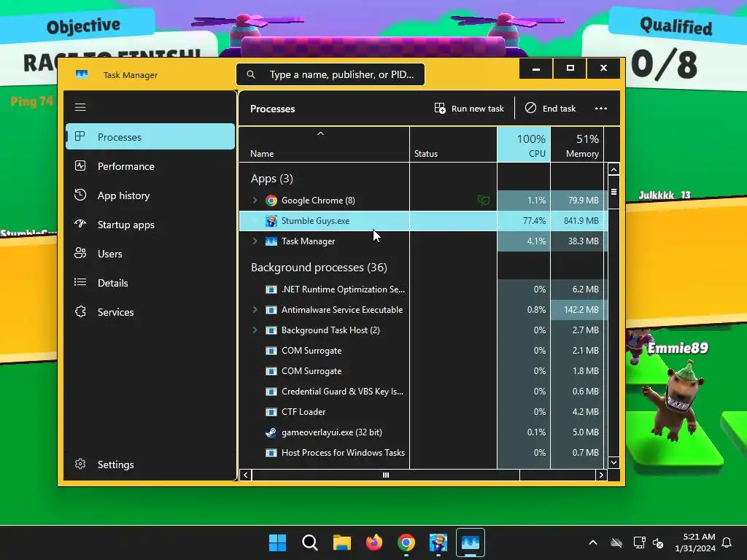This screenshot has height=560, width=747.
Task: Open the Users tab
Action: click(x=150, y=253)
